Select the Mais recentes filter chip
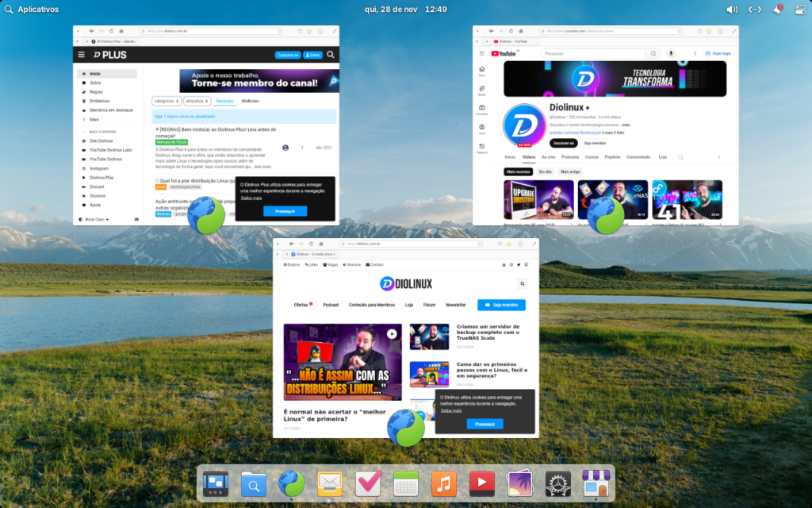 coord(519,171)
